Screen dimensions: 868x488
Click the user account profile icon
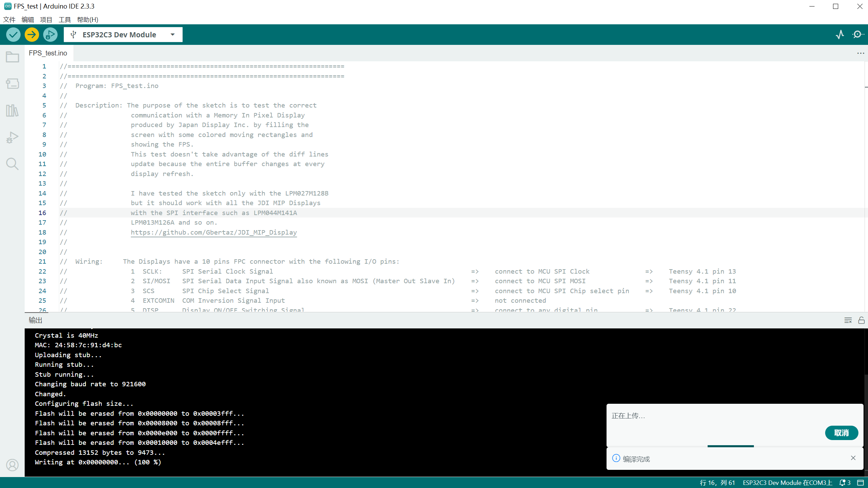pyautogui.click(x=12, y=465)
